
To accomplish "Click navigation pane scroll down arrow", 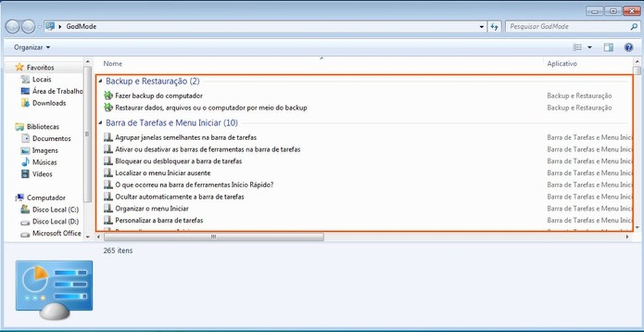I will click(88, 237).
